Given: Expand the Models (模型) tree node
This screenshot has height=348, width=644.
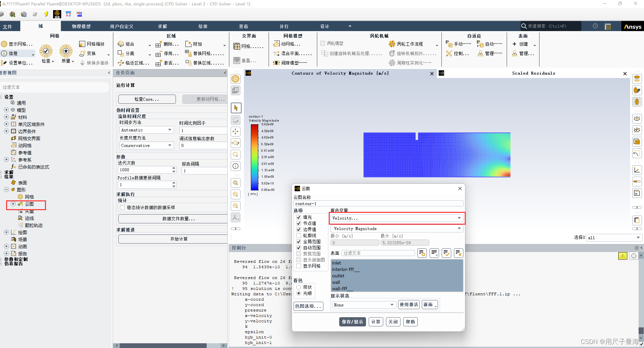Looking at the screenshot, I should pos(6,110).
